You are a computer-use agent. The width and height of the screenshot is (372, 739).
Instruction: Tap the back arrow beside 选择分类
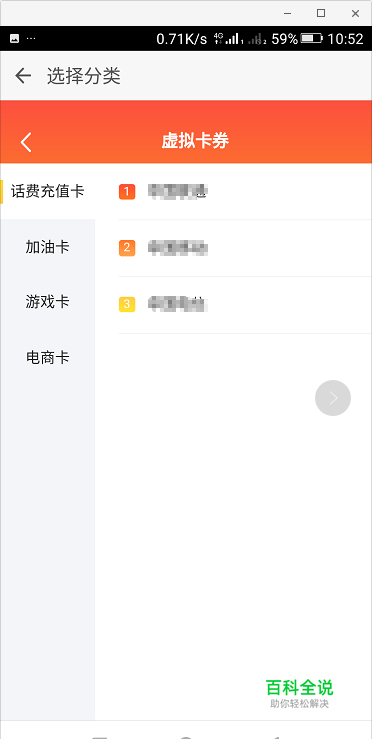23,76
